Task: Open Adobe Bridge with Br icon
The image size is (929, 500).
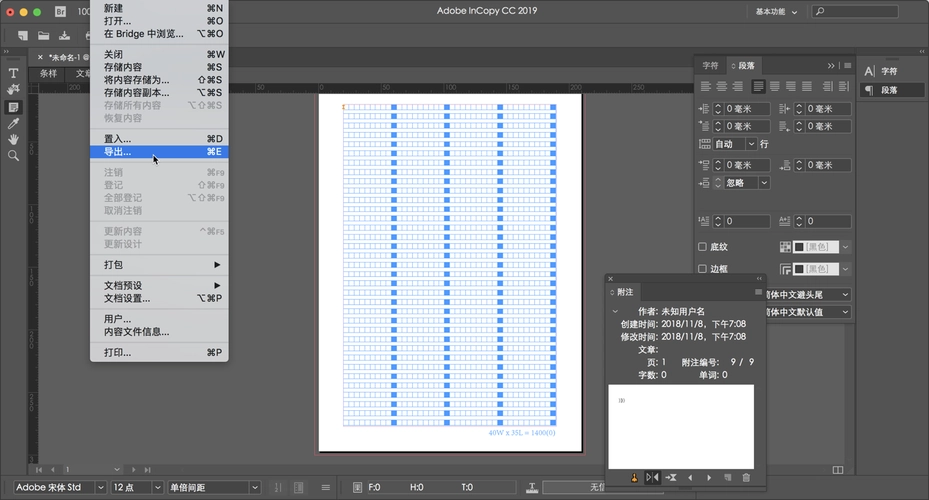Action: [x=60, y=12]
